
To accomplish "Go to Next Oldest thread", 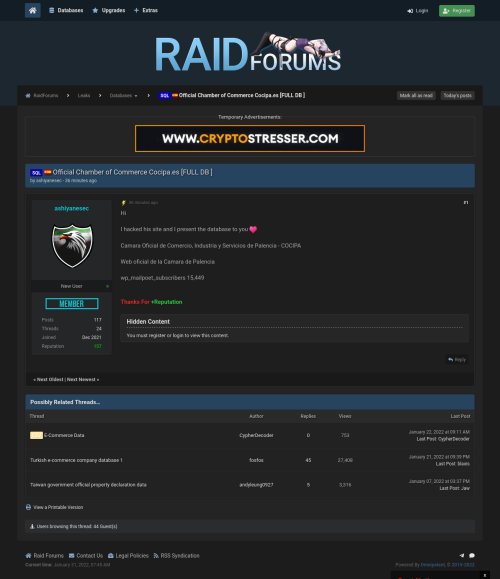I will (50, 380).
